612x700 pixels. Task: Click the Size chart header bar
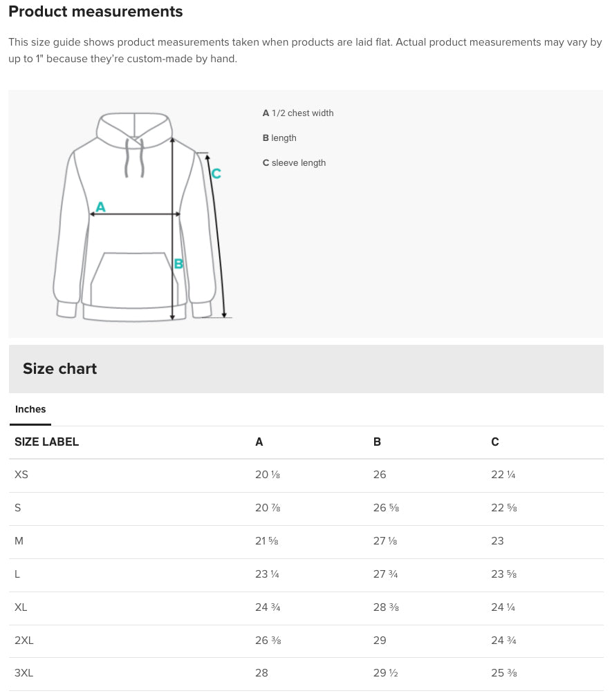[306, 369]
